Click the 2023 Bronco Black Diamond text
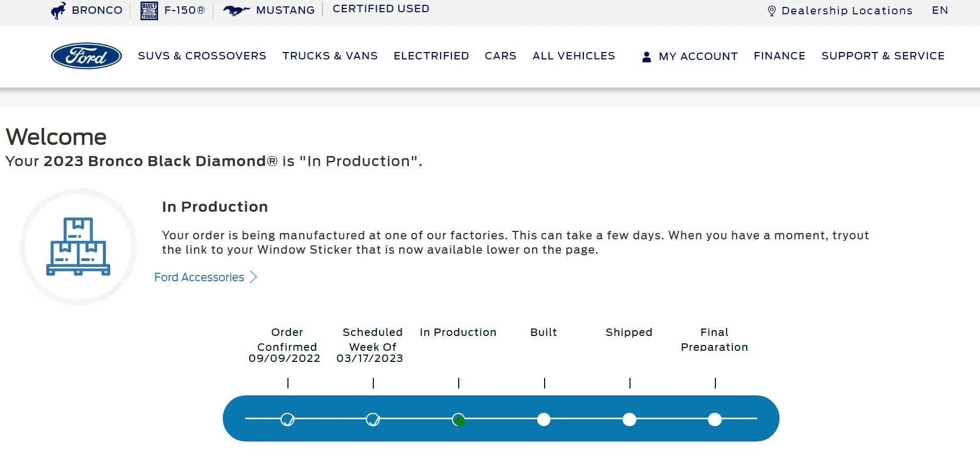The width and height of the screenshot is (980, 467). (160, 161)
